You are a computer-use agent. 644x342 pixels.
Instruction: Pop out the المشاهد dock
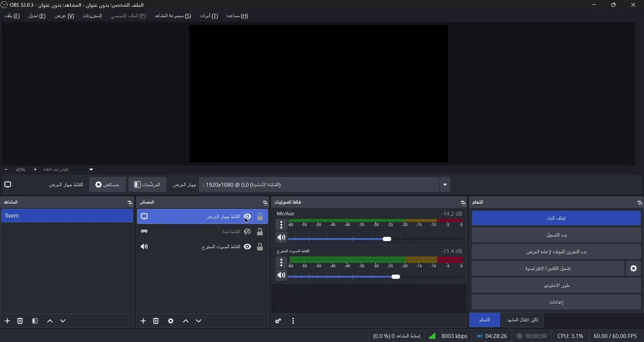click(x=130, y=203)
